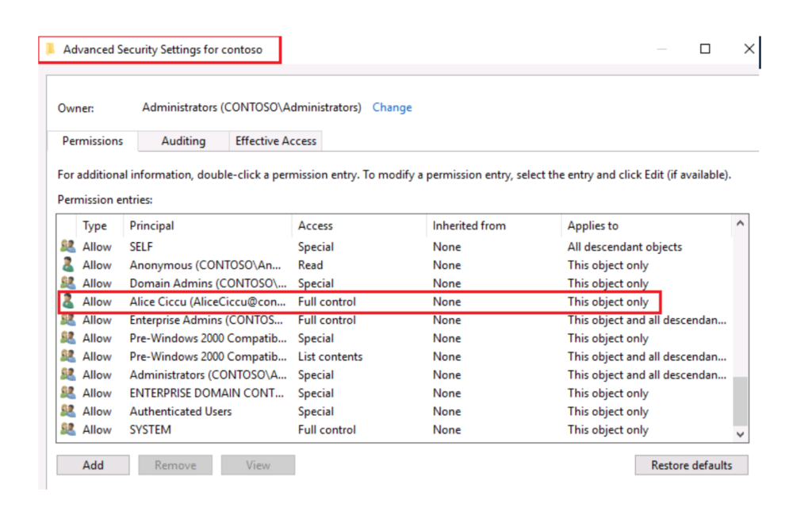Viewport: 812px width, 523px height.
Task: Click the scroll down arrow in permission list
Action: 740,434
